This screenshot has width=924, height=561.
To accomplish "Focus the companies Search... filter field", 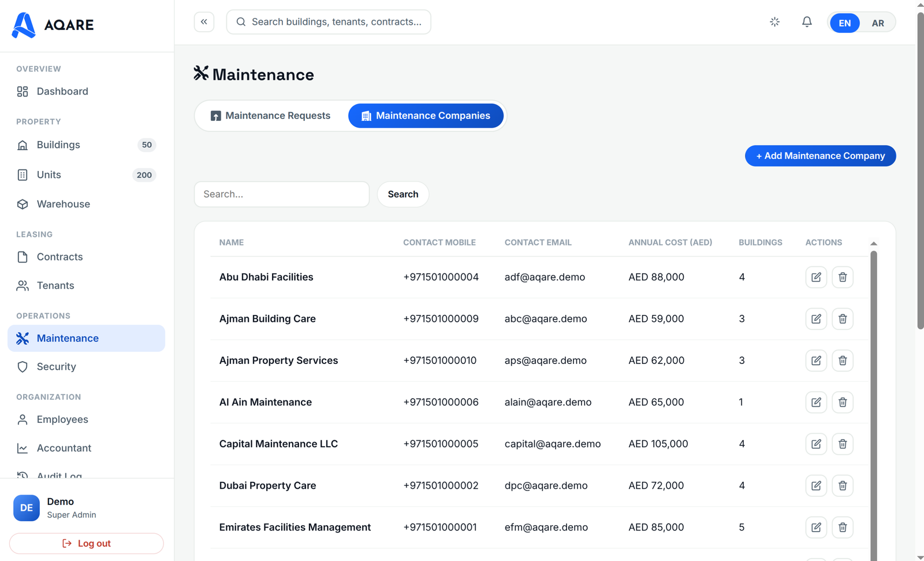I will tap(282, 194).
